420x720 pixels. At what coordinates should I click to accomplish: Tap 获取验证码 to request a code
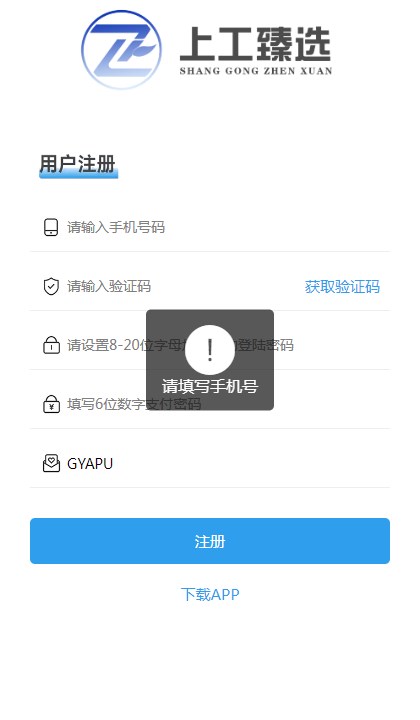point(342,287)
